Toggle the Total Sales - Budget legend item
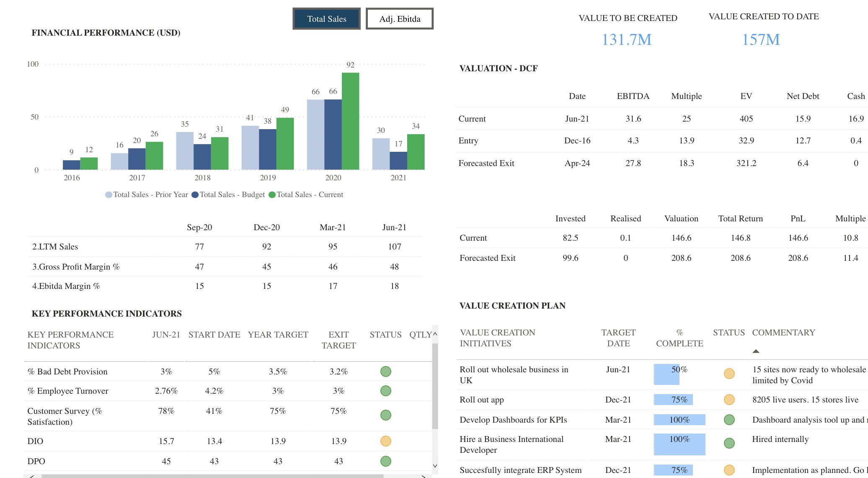 pos(228,195)
